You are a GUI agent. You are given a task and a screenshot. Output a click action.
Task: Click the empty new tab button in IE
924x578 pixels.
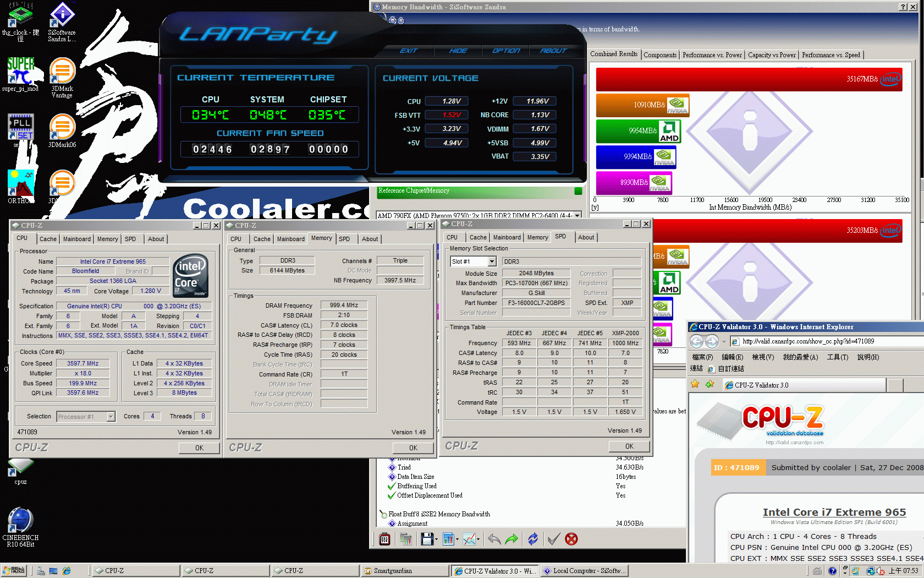coord(895,385)
